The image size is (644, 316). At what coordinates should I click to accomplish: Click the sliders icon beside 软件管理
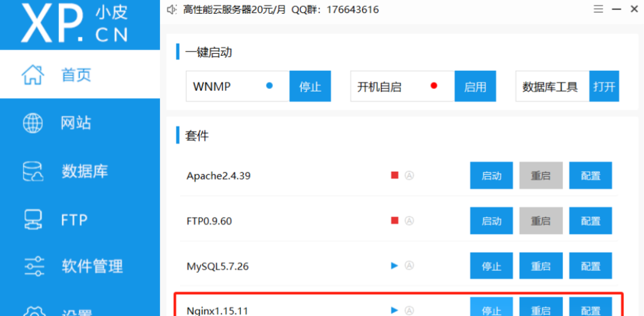tap(33, 266)
